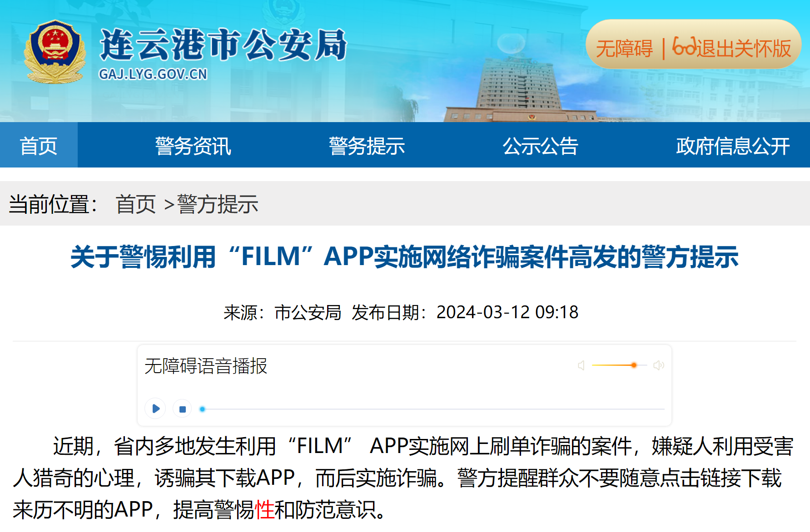The image size is (810, 532).
Task: Stop the voice broadcast playback
Action: (182, 409)
